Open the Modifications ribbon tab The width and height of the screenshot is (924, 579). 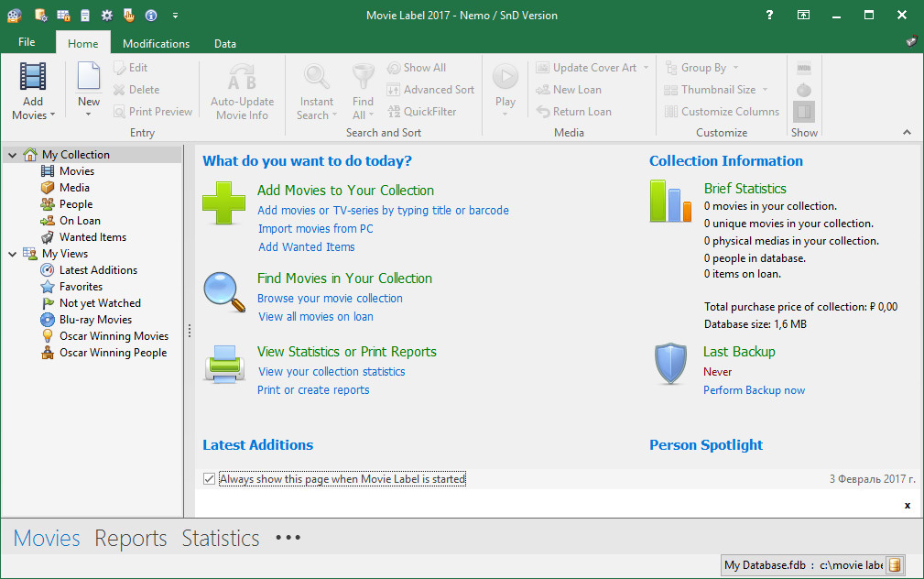156,43
